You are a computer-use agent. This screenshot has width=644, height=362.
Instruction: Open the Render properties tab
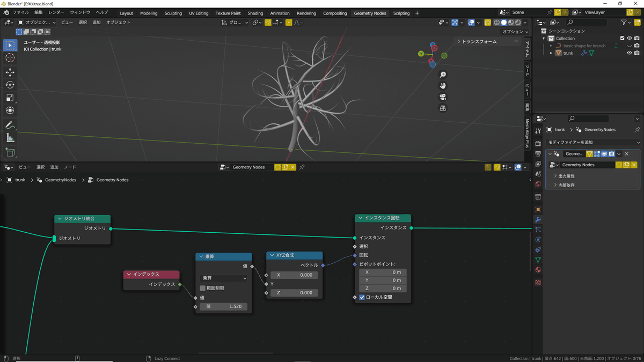coord(538,144)
